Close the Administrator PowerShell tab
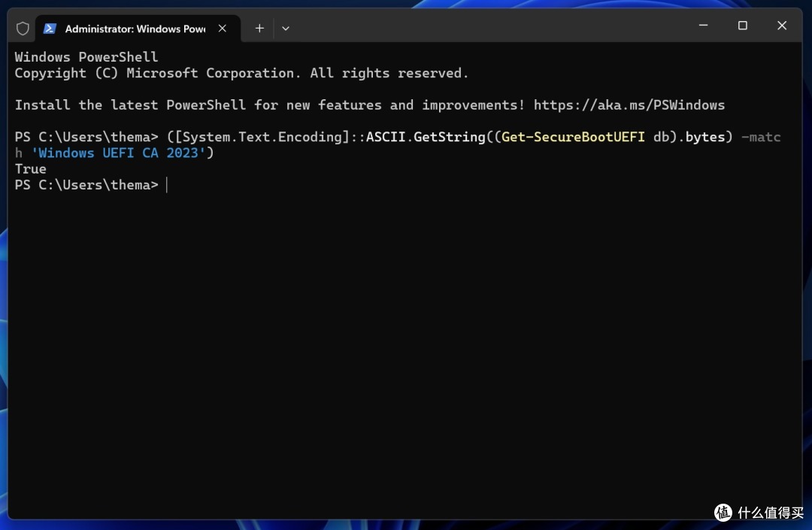 point(222,29)
